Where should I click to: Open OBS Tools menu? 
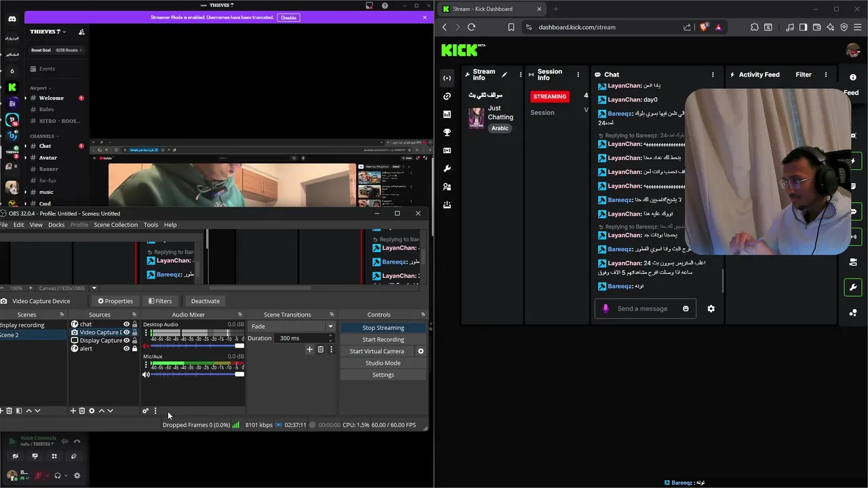tap(151, 225)
